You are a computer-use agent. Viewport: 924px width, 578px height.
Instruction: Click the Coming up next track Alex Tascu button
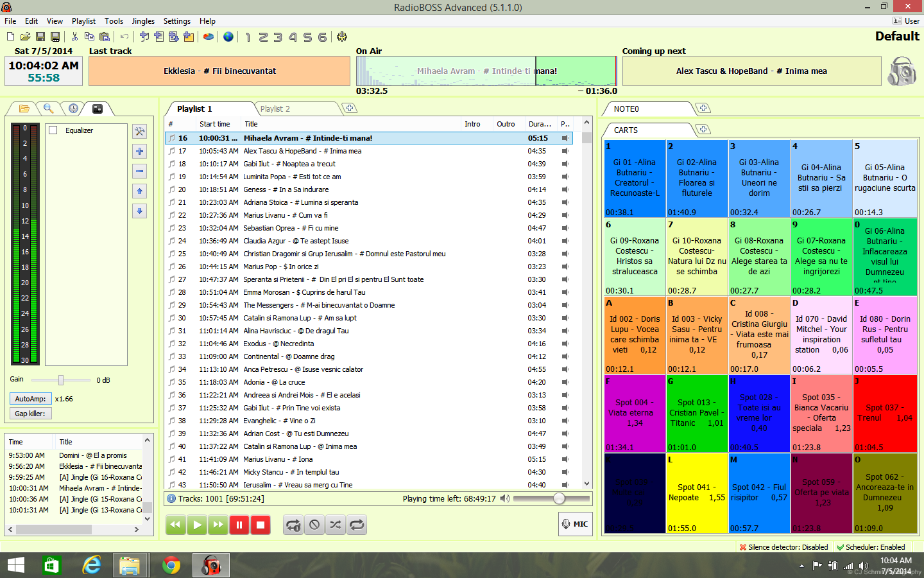tap(751, 71)
